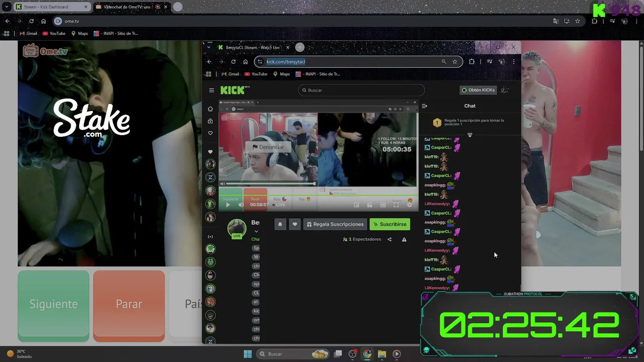Toggle fullscreen in the Kick player

[396, 205]
